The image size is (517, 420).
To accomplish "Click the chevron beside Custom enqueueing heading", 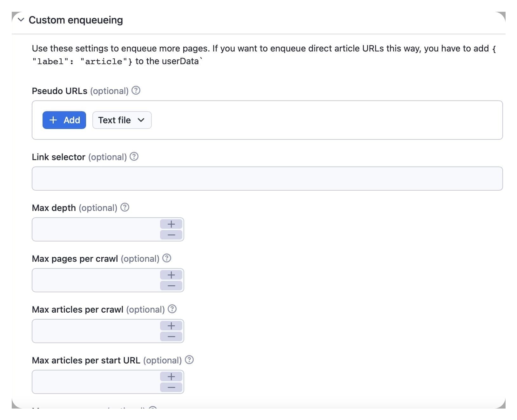I will point(20,20).
